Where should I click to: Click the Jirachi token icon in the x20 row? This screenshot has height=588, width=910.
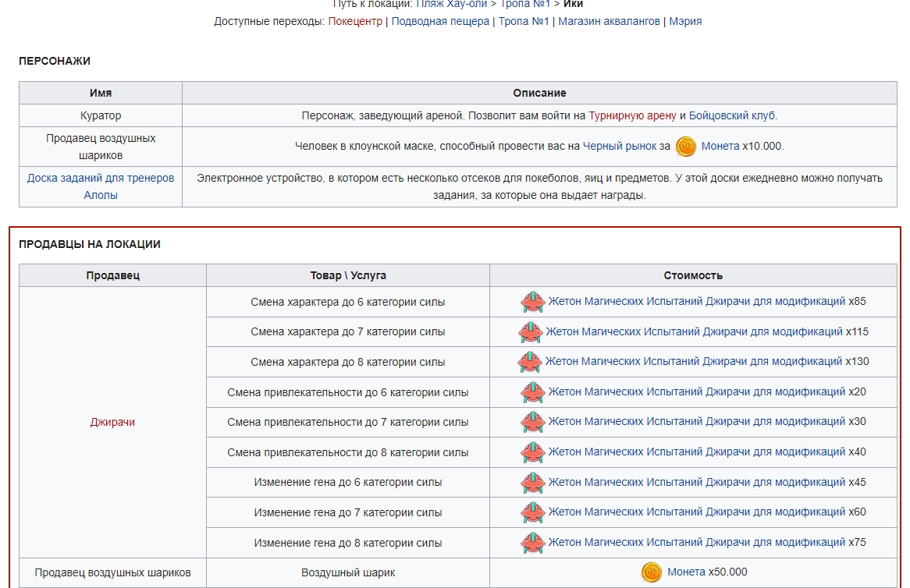point(532,392)
